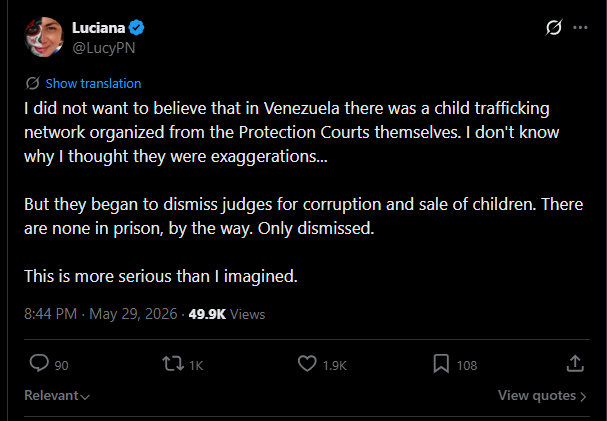Click the 49.9K Views count
The width and height of the screenshot is (607, 421).
[x=227, y=314]
